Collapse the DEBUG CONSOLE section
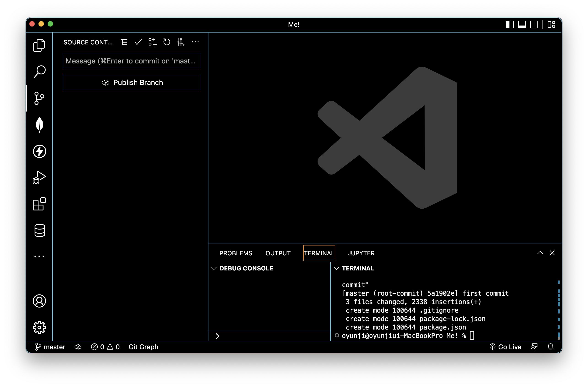588x387 pixels. point(214,268)
